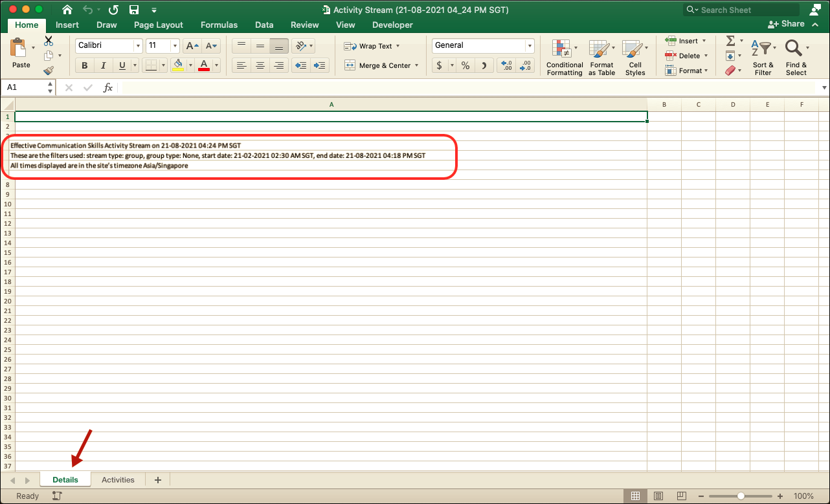The height and width of the screenshot is (504, 830).
Task: Save the workbook using the floppy icon
Action: coord(134,10)
